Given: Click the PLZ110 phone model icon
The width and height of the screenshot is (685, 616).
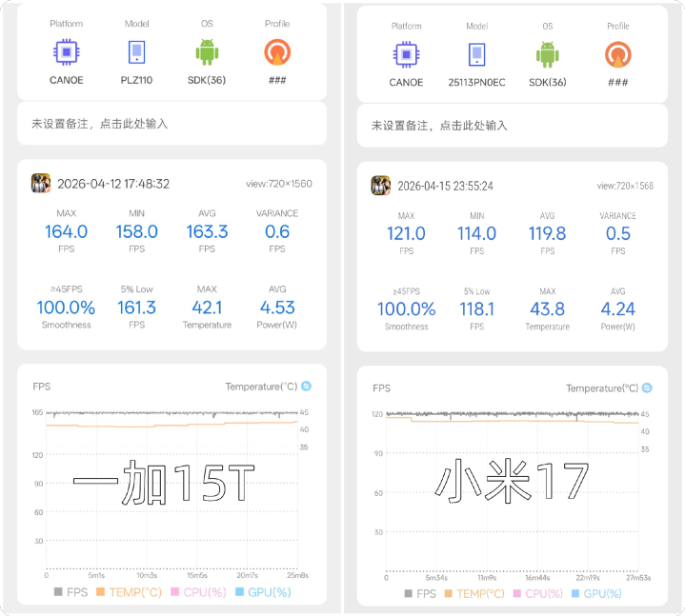Looking at the screenshot, I should coord(137,52).
